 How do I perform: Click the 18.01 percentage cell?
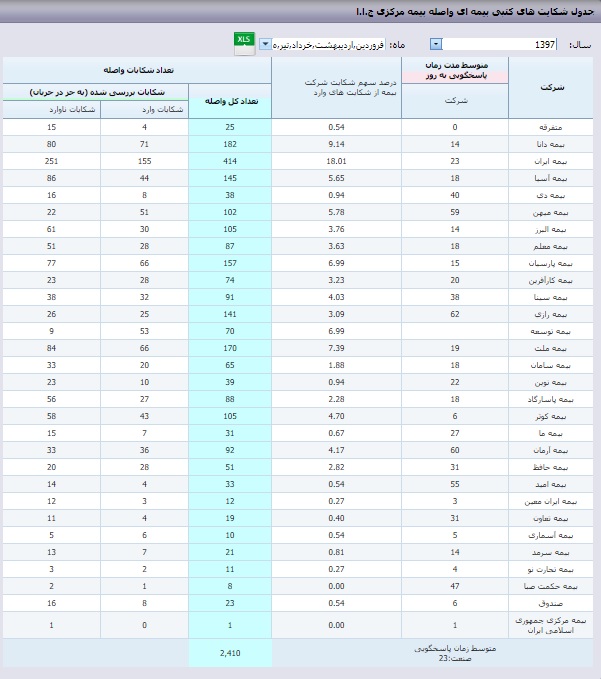pyautogui.click(x=336, y=160)
